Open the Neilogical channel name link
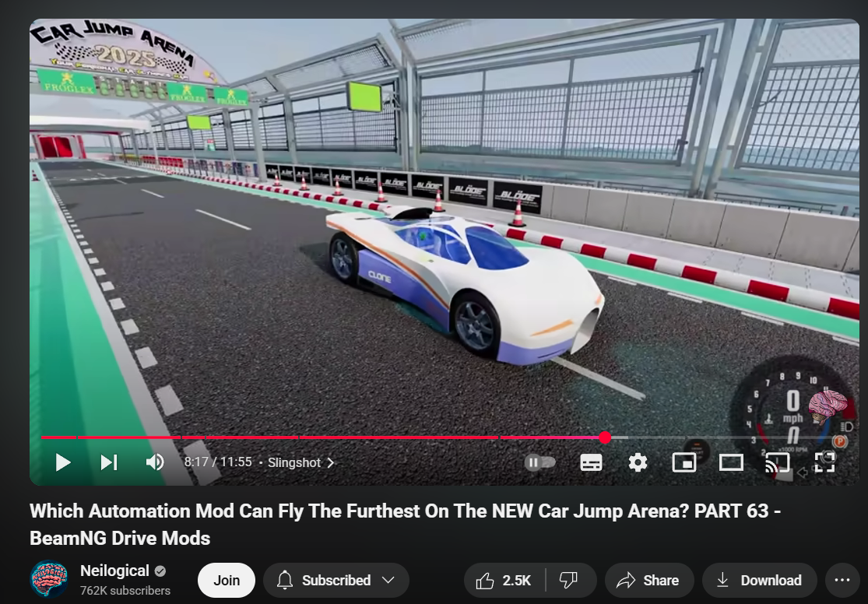This screenshot has height=604, width=868. click(114, 571)
